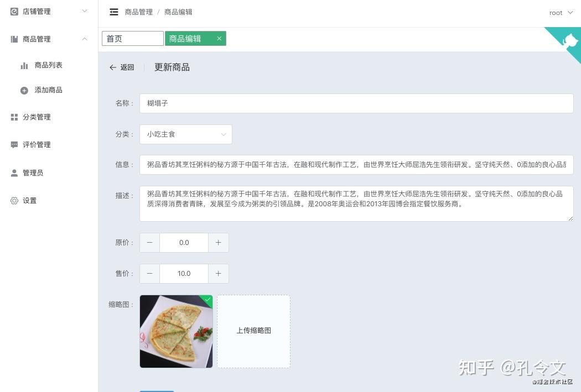Screen dimensions: 581x392
Task: Increase 售价 with the plus button
Action: (x=218, y=274)
